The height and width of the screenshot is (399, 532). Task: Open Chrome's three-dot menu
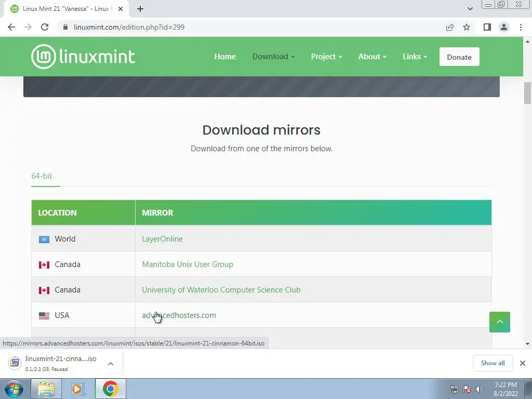tap(521, 27)
